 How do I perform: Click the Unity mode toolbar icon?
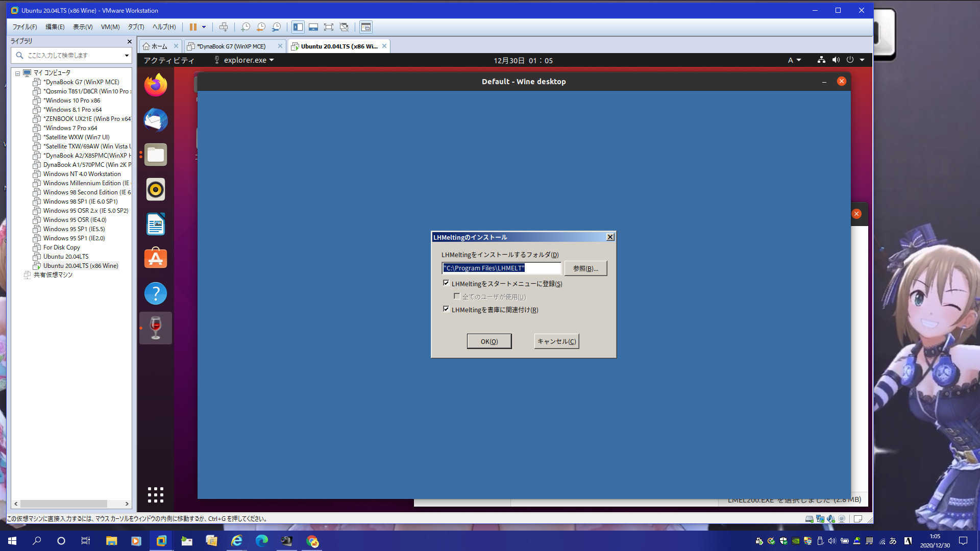point(344,27)
